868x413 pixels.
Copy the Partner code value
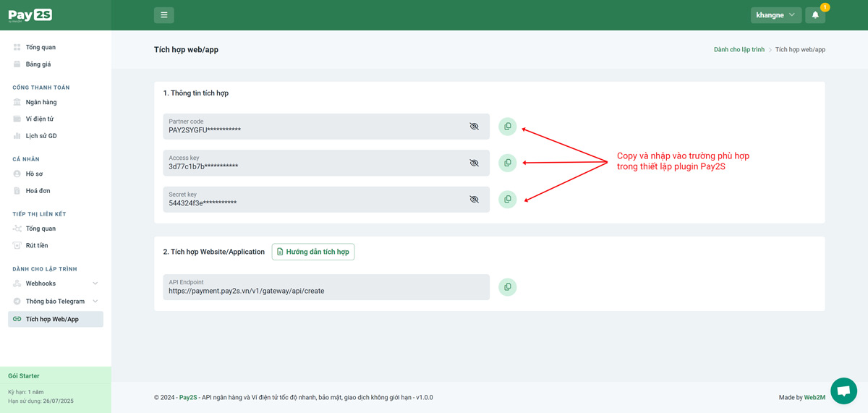tap(508, 127)
